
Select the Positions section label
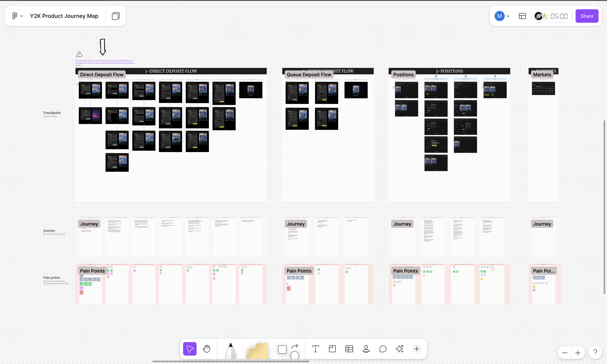point(403,75)
